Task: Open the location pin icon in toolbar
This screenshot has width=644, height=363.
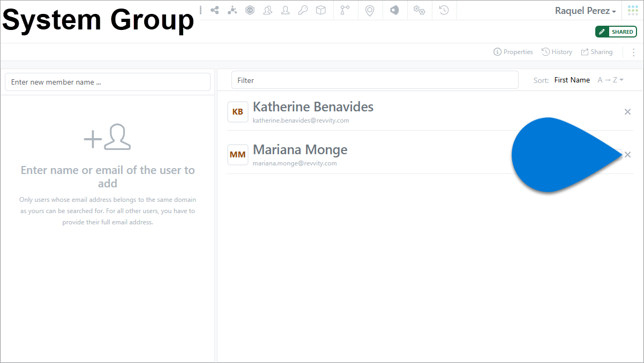Action: (x=370, y=10)
